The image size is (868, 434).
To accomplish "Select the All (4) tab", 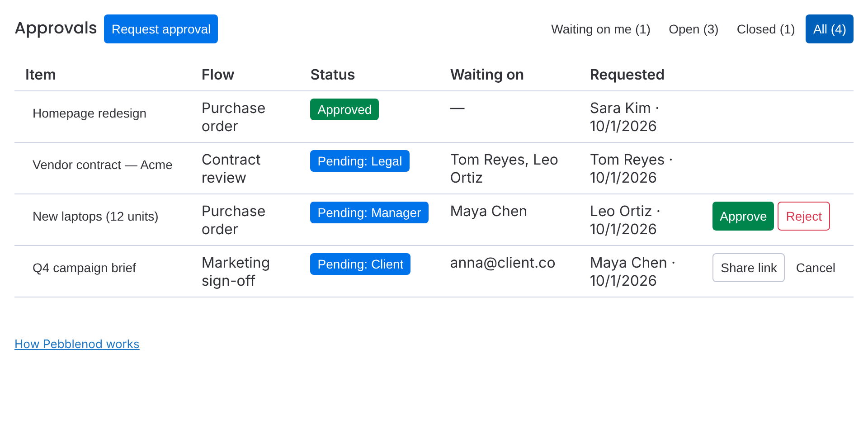I will coord(830,29).
